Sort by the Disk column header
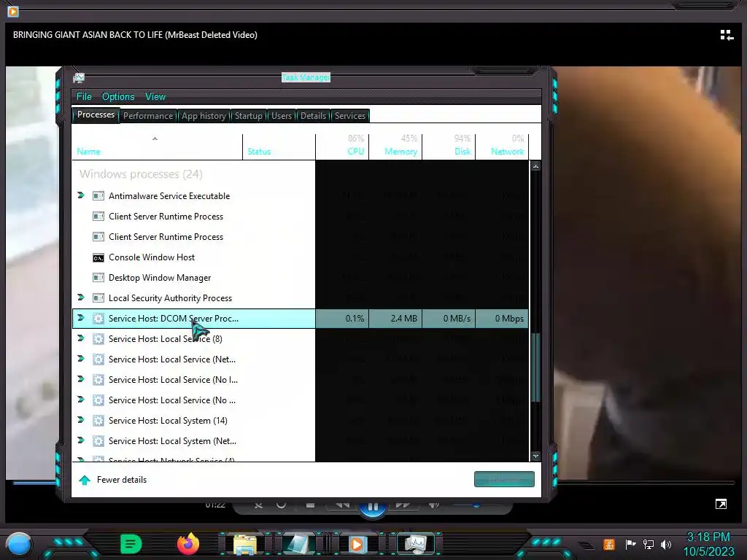 449,146
